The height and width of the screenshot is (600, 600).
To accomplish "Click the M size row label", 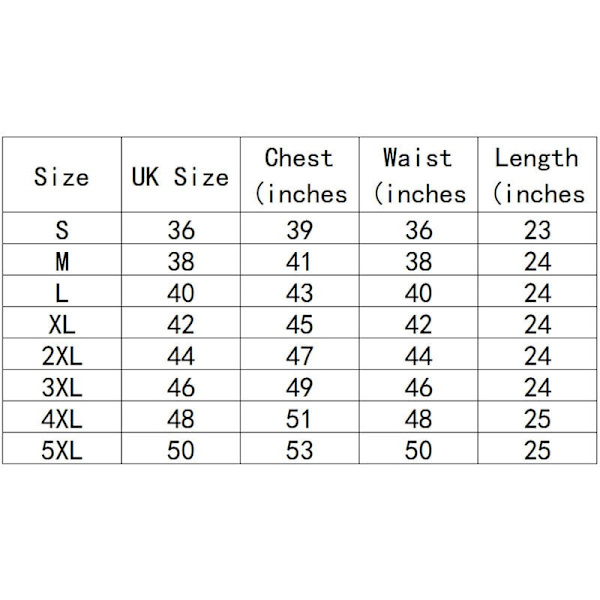I will click(62, 262).
